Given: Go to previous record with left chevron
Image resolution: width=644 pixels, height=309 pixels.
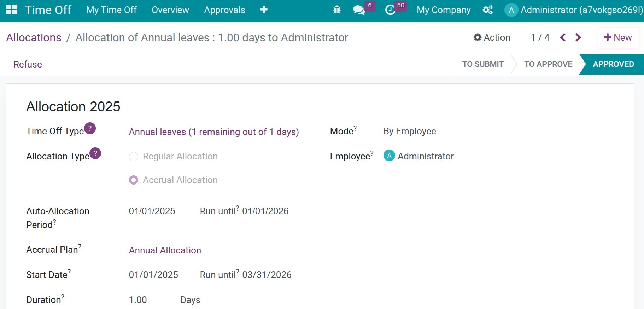Looking at the screenshot, I should point(563,37).
